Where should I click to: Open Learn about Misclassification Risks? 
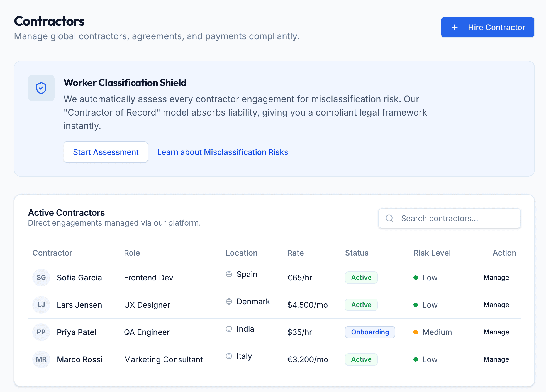(x=223, y=152)
